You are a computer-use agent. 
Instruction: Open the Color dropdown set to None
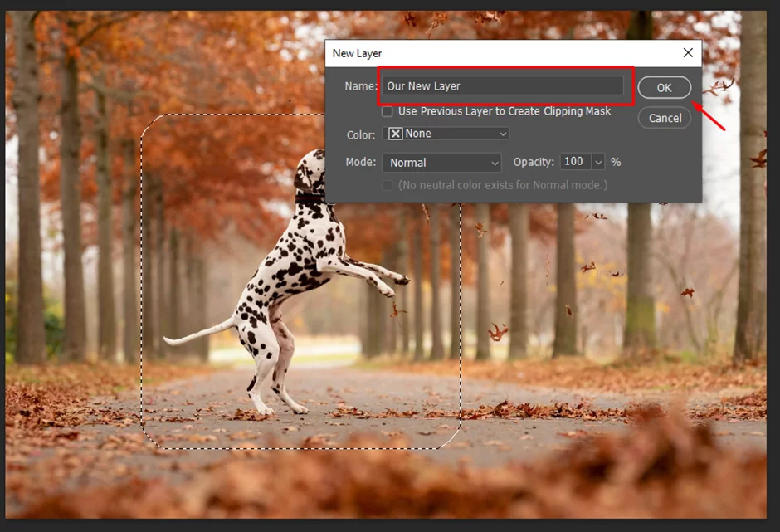click(x=446, y=134)
